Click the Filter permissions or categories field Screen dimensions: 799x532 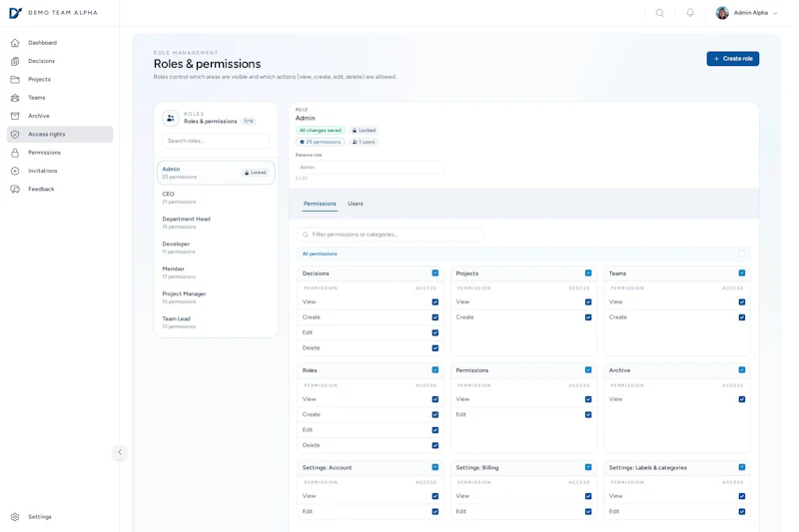tap(390, 235)
